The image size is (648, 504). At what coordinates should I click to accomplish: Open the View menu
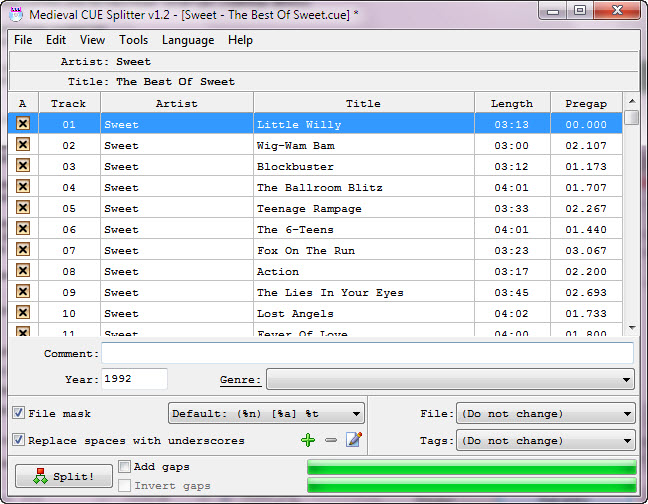coord(92,40)
